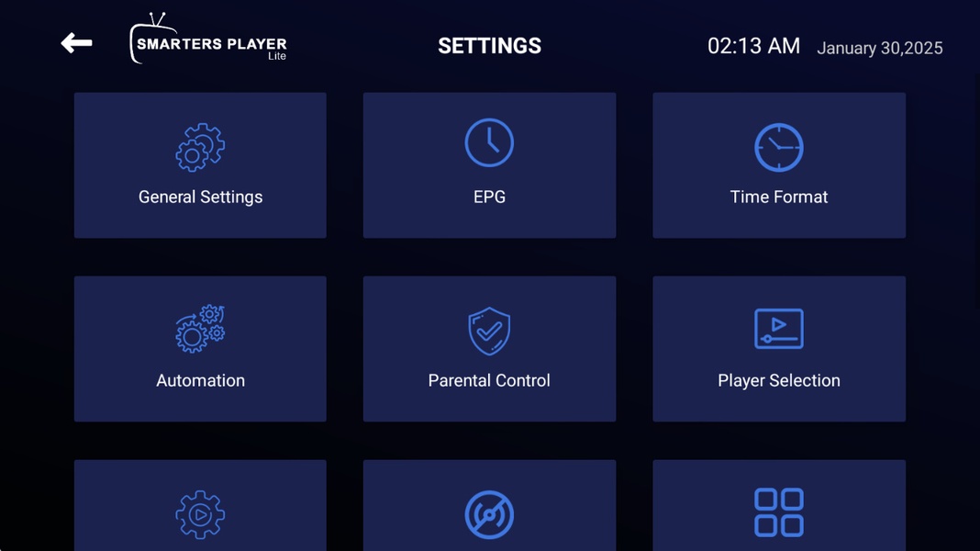Select the Parental Control shield icon
The image size is (980, 551).
[x=489, y=331]
